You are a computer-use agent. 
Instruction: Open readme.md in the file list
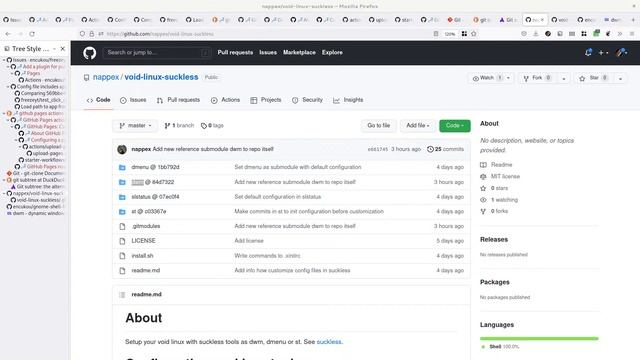[146, 271]
